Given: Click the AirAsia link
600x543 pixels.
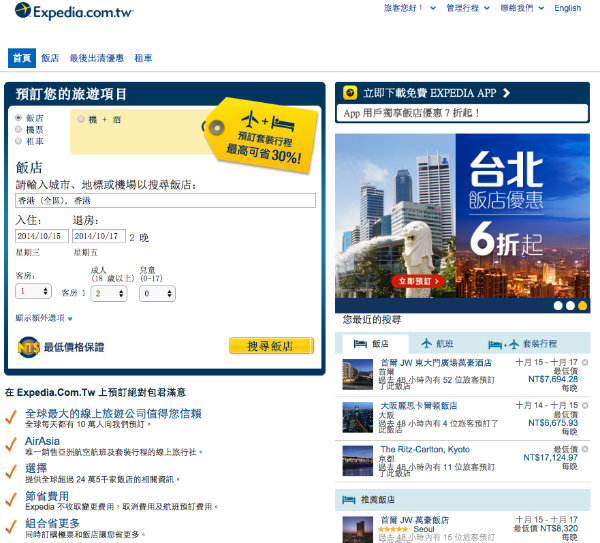Looking at the screenshot, I should (x=42, y=441).
